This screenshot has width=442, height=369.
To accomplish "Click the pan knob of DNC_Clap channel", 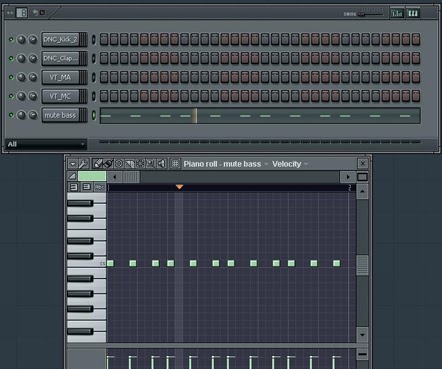I will (x=21, y=58).
